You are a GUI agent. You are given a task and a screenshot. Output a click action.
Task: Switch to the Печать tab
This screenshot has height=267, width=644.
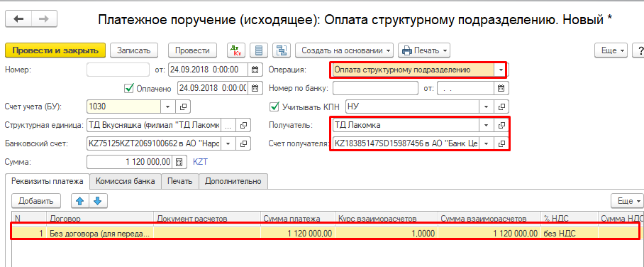tap(180, 181)
